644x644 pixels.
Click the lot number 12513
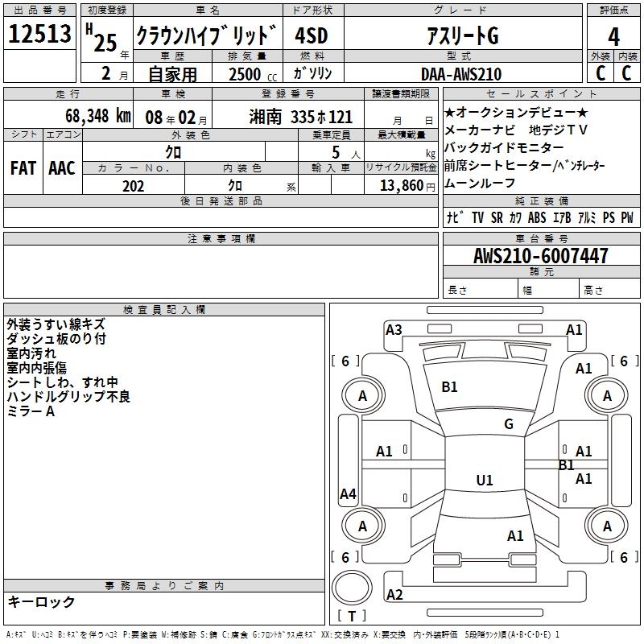[40, 35]
